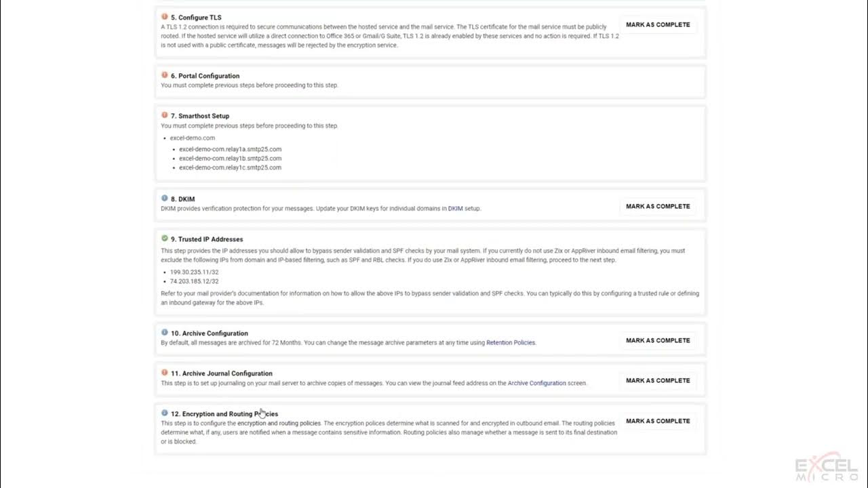Click the status icon for Encryption and Routing Policies
The height and width of the screenshot is (488, 868).
[165, 413]
